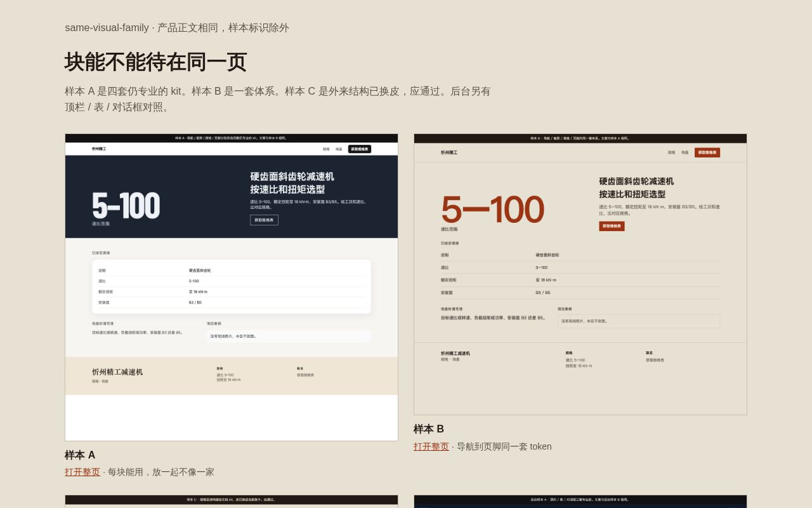This screenshot has height=508, width=812.
Task: Click the white 5–100 figure in 样本 A
Action: (126, 206)
